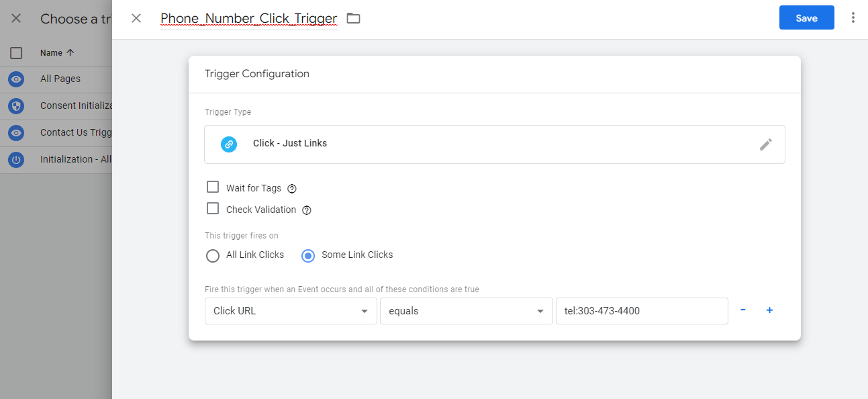Enable the Check Validation checkbox
The height and width of the screenshot is (399, 868).
(213, 209)
